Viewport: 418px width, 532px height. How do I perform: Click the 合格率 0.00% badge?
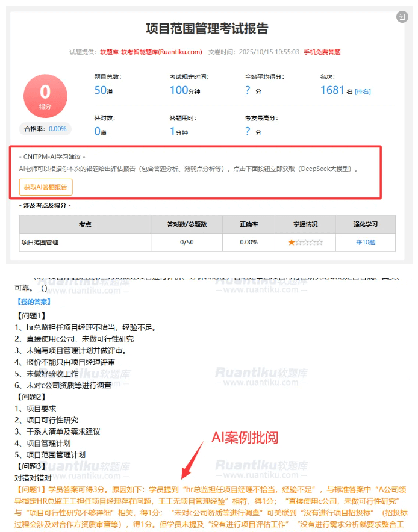45,129
